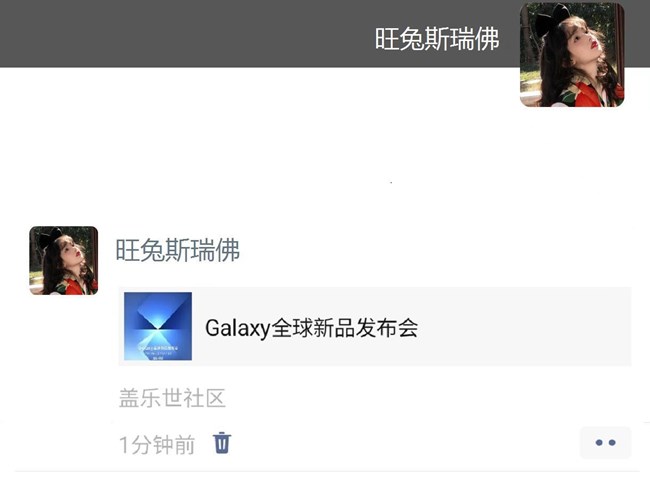Tap the black bow in the post avatar

(50, 238)
